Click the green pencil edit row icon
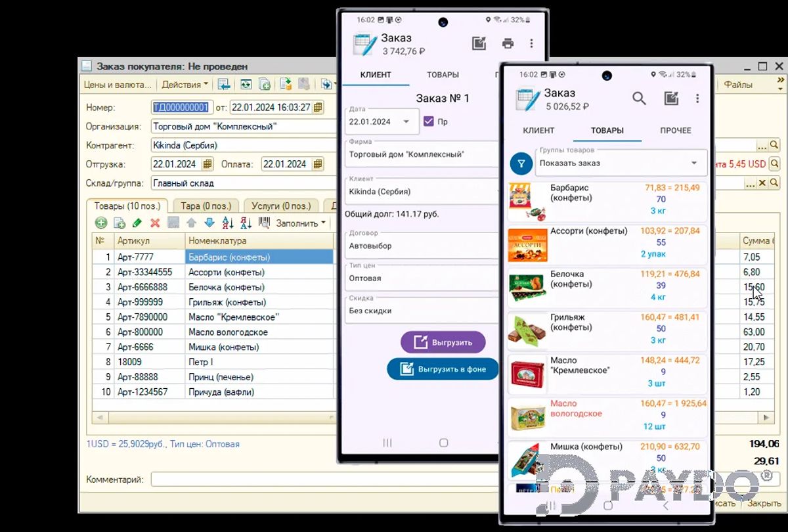 point(137,223)
